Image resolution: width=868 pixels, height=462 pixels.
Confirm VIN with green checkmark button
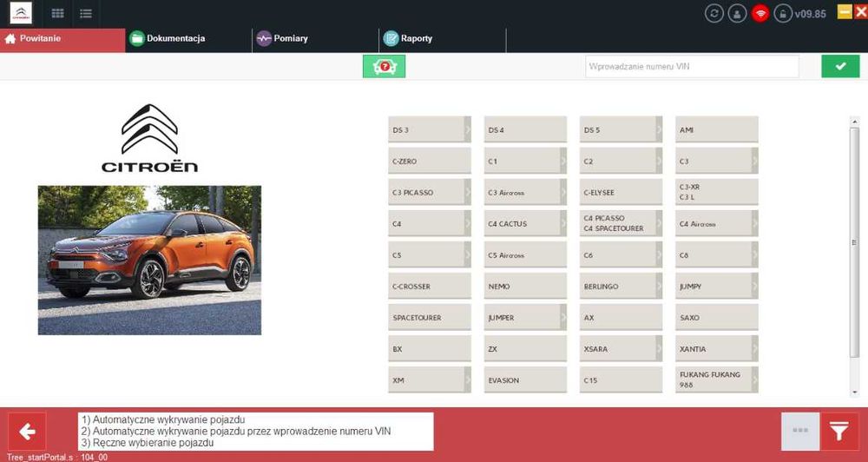click(840, 67)
